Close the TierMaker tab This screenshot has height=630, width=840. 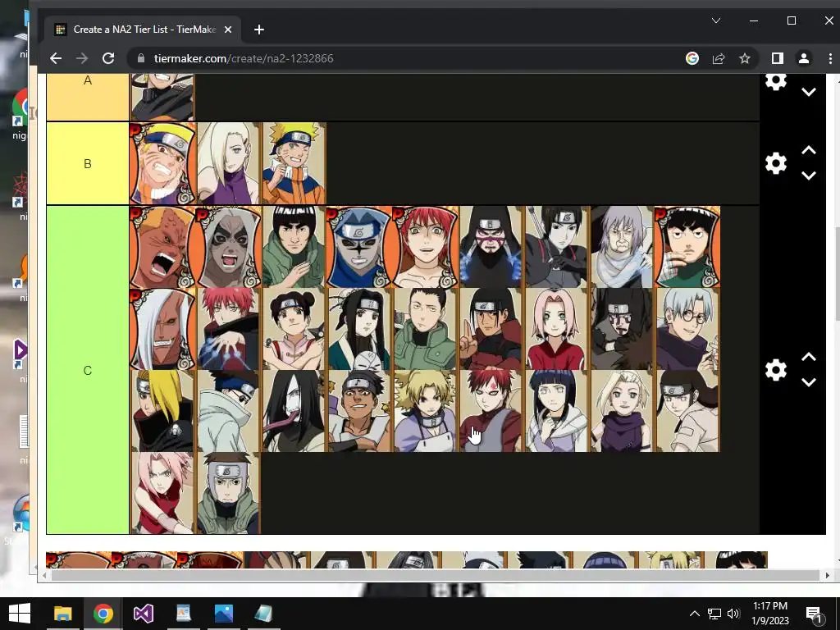pos(228,30)
